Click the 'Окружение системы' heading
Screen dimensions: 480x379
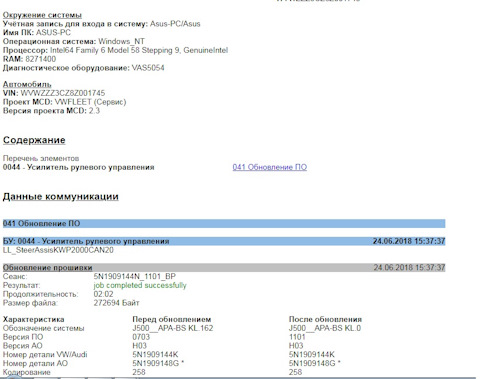click(x=42, y=15)
